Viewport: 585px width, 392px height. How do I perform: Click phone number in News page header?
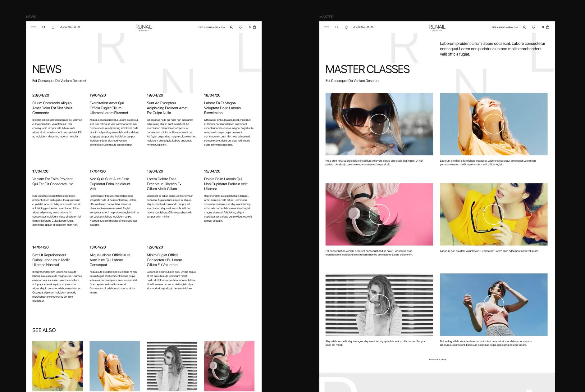pyautogui.click(x=70, y=27)
